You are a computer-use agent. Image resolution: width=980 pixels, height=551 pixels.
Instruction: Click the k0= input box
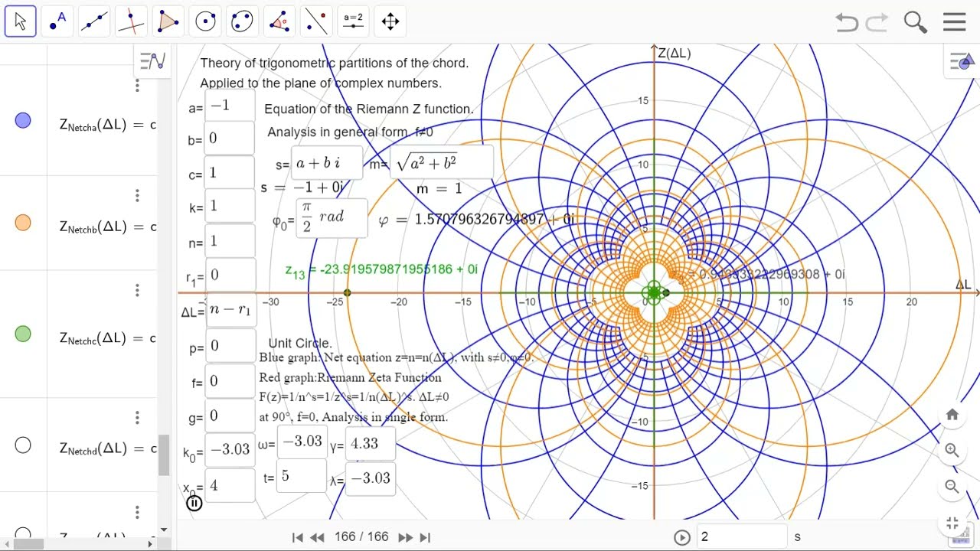(230, 450)
